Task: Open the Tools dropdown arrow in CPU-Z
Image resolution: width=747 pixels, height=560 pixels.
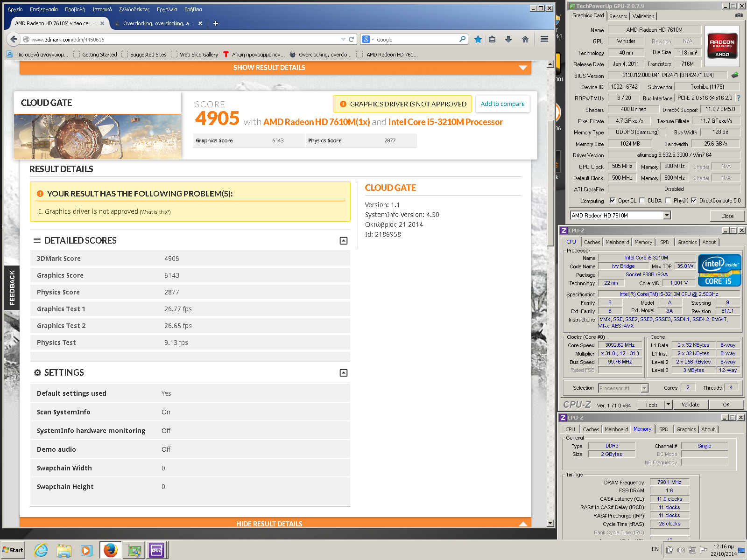Action: pyautogui.click(x=668, y=405)
